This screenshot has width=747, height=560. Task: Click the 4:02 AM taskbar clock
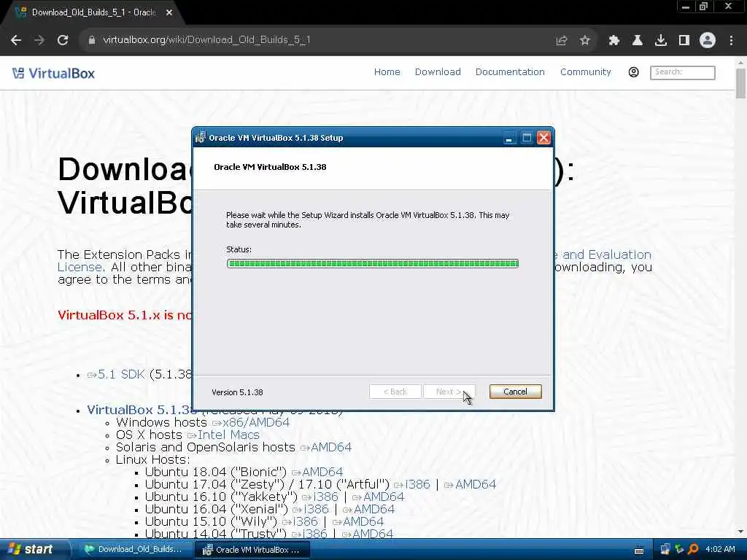click(x=720, y=550)
